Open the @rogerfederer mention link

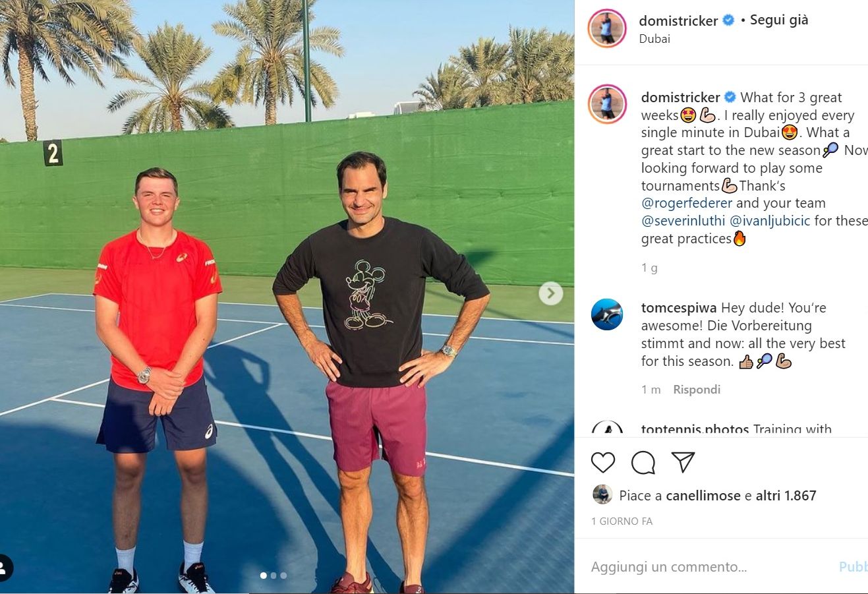click(x=687, y=203)
